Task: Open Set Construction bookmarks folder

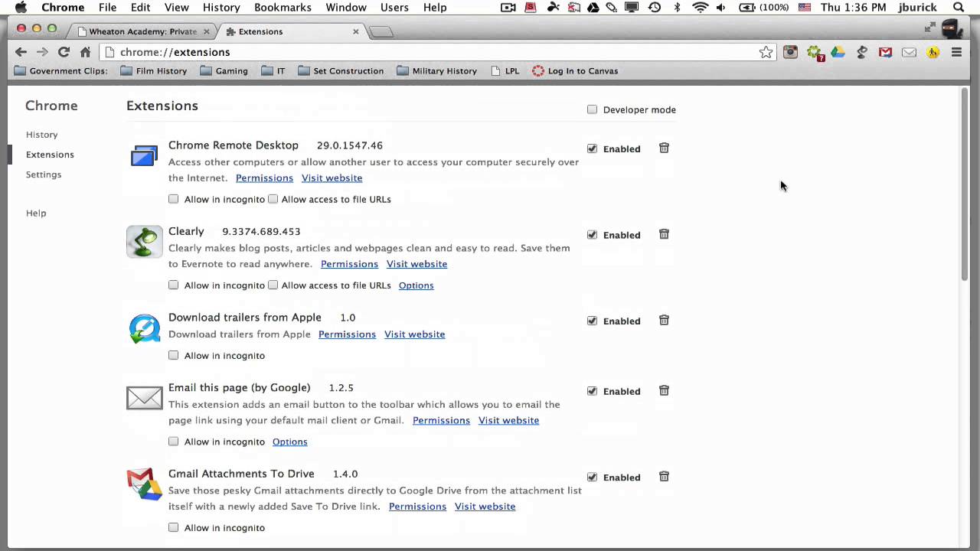Action: click(341, 71)
